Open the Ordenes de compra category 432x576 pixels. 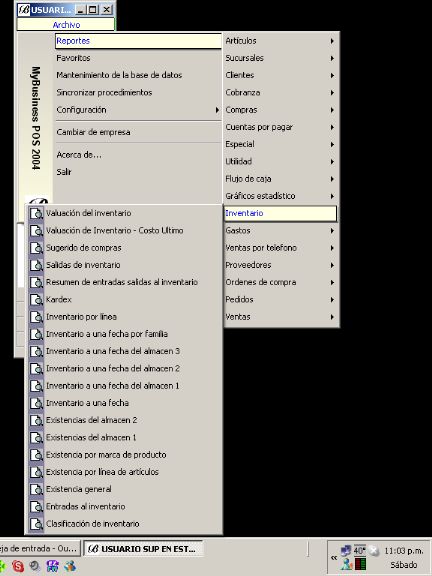point(280,282)
